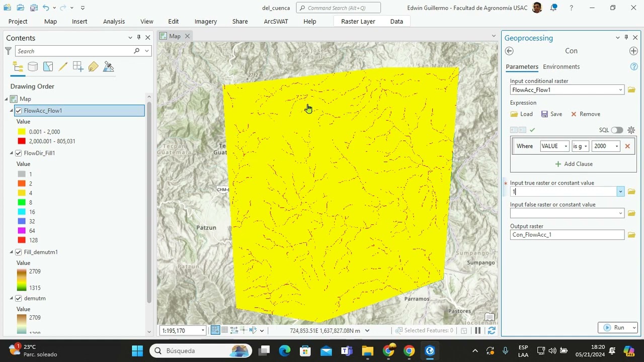Save the expression

pos(551,114)
